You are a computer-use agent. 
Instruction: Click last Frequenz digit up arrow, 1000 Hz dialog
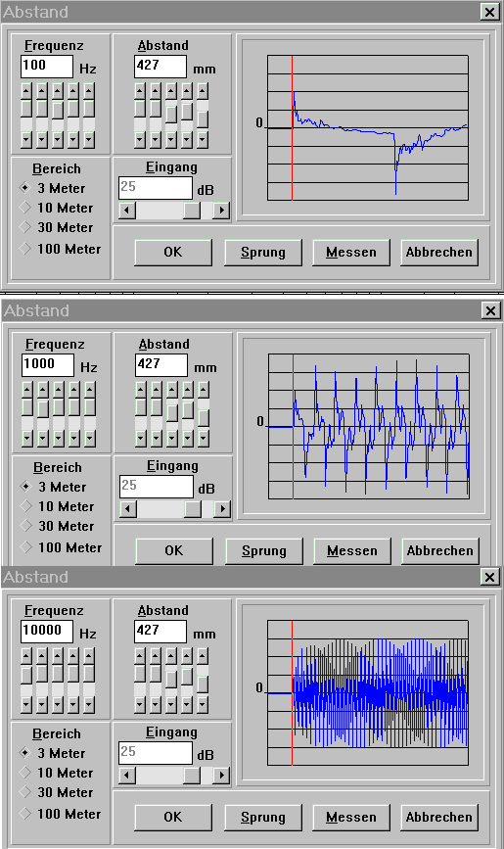pyautogui.click(x=90, y=390)
